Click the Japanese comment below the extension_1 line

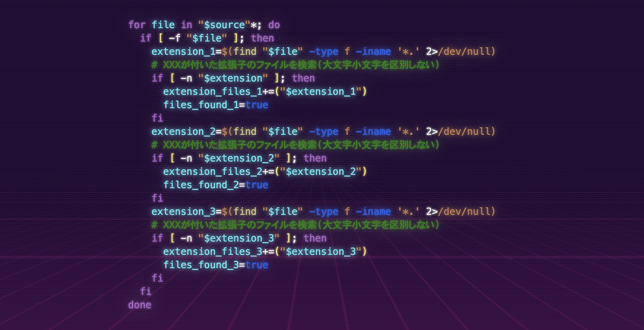coord(295,65)
